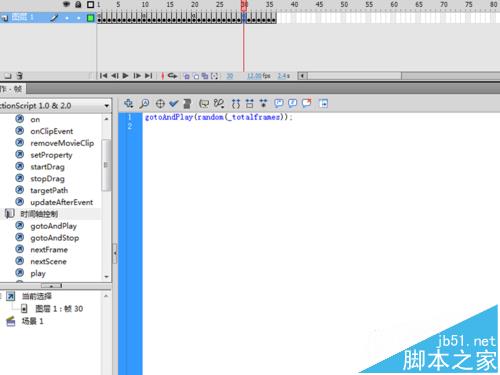Click the Collapse selection icon
Image resolution: width=500 pixels, height=375 pixels.
[x=249, y=104]
